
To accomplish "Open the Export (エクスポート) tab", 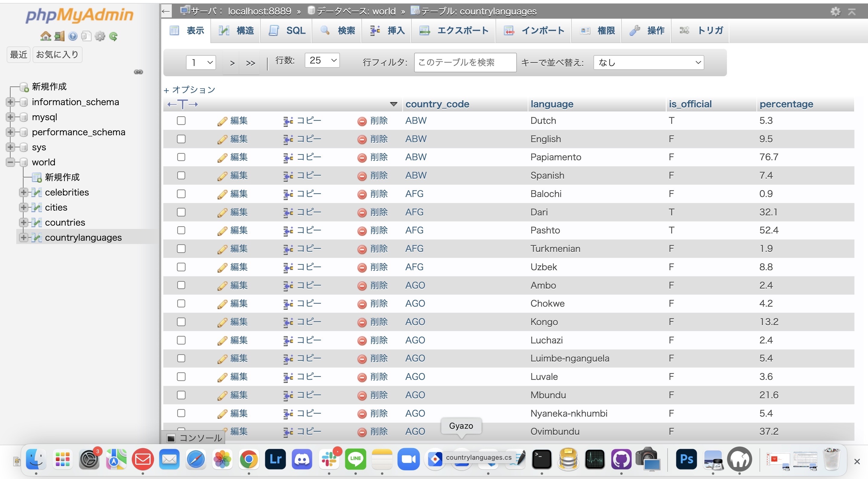I will (454, 31).
